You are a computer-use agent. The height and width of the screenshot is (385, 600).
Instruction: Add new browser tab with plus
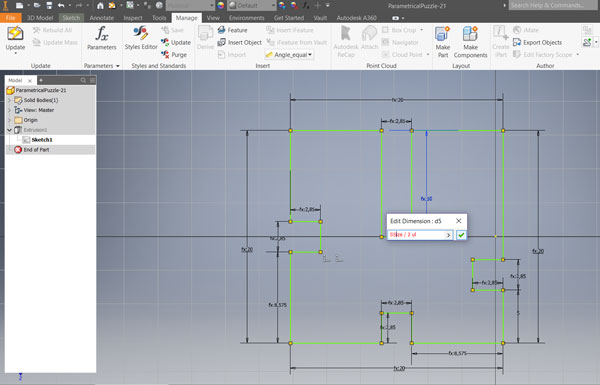coord(41,80)
